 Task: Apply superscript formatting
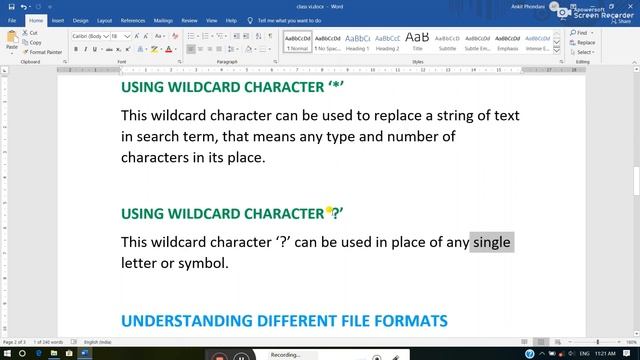click(x=128, y=49)
